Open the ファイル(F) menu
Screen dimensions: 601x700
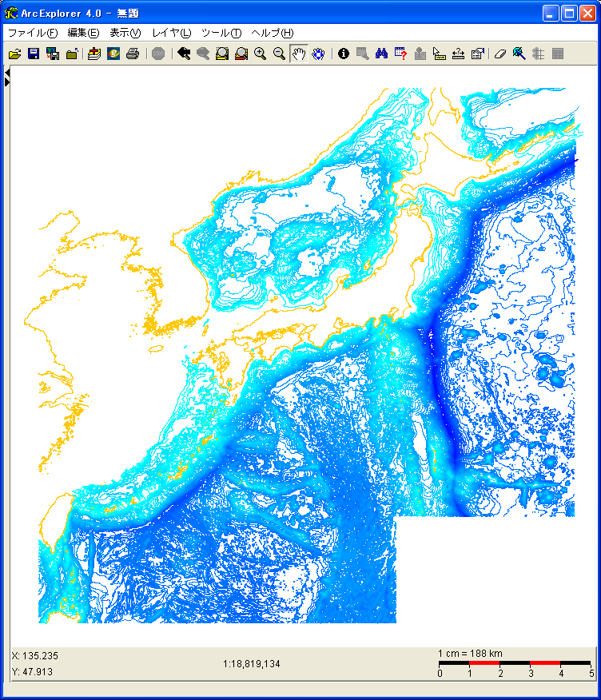(x=33, y=33)
